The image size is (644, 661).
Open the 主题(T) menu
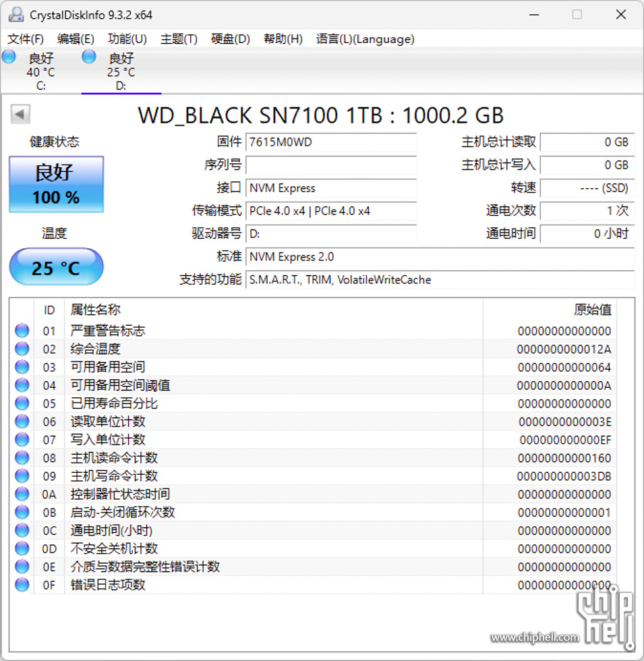pos(179,39)
